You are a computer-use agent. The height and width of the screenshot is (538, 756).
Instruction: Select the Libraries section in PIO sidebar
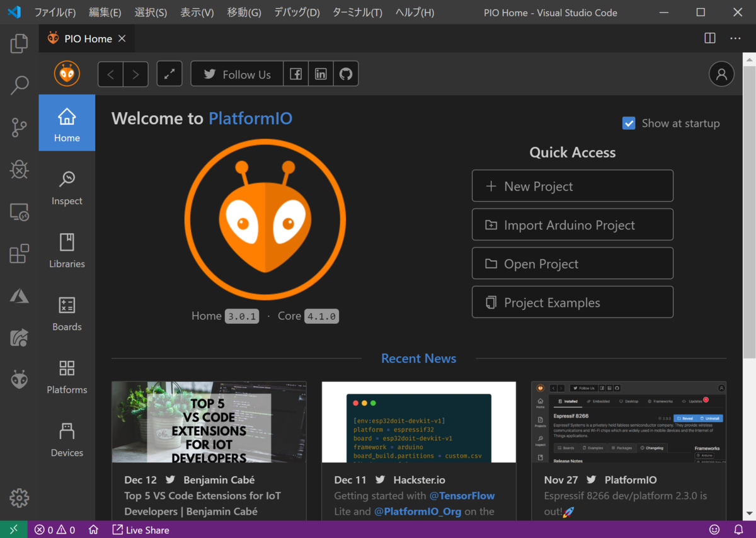coord(67,251)
